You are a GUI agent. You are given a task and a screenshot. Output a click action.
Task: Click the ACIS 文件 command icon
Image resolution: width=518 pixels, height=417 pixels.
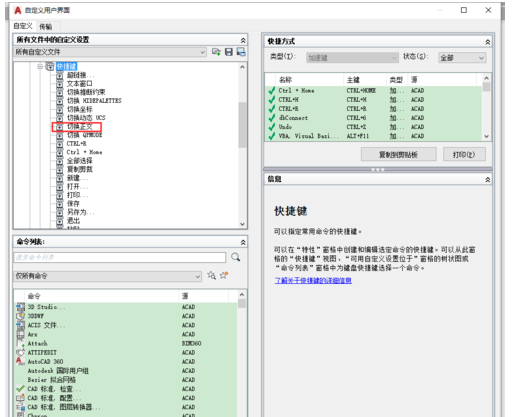pyautogui.click(x=20, y=325)
